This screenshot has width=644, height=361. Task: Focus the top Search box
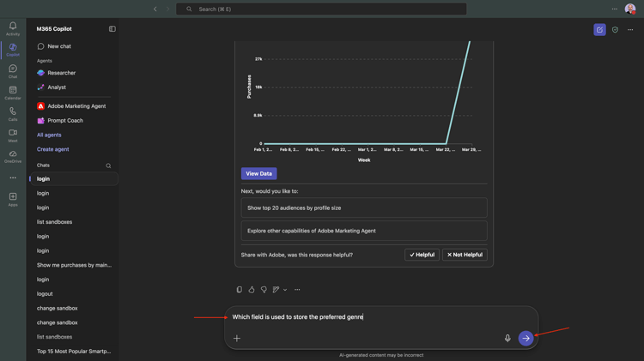tap(321, 9)
